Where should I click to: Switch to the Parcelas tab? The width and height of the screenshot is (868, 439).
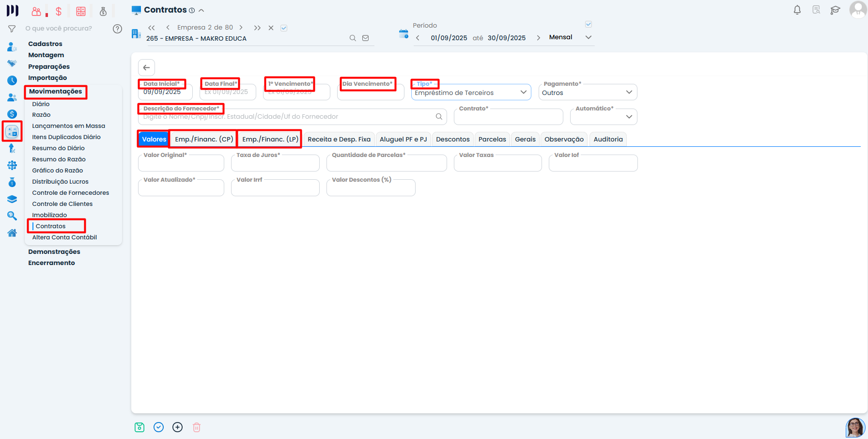tap(492, 140)
